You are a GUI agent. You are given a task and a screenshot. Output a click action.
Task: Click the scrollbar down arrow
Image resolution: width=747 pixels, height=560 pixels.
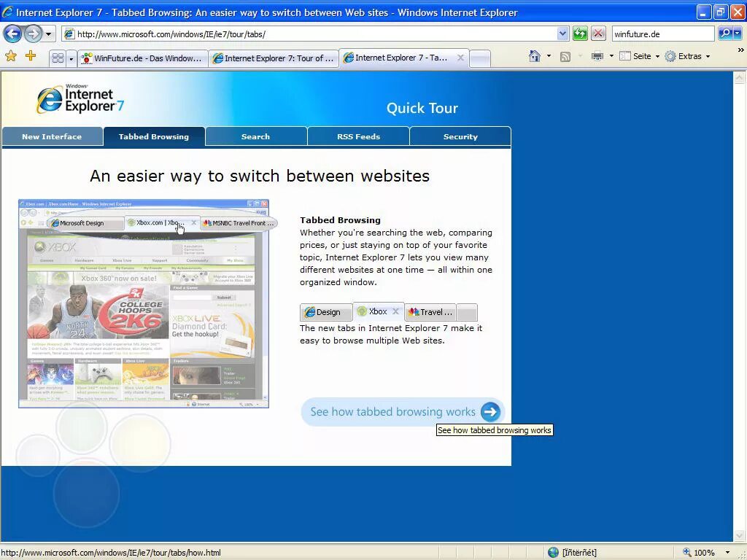point(740,536)
